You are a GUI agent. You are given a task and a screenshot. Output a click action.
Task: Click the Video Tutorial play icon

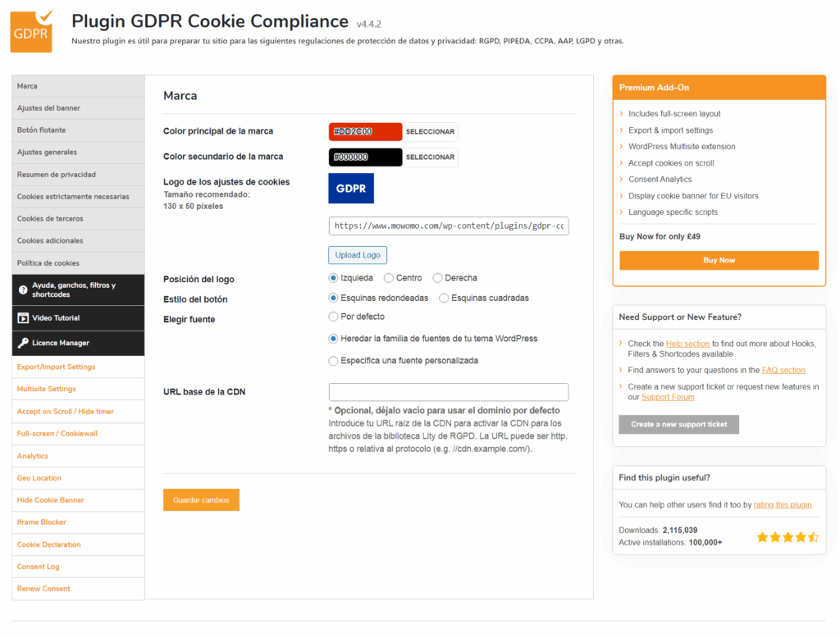(23, 318)
